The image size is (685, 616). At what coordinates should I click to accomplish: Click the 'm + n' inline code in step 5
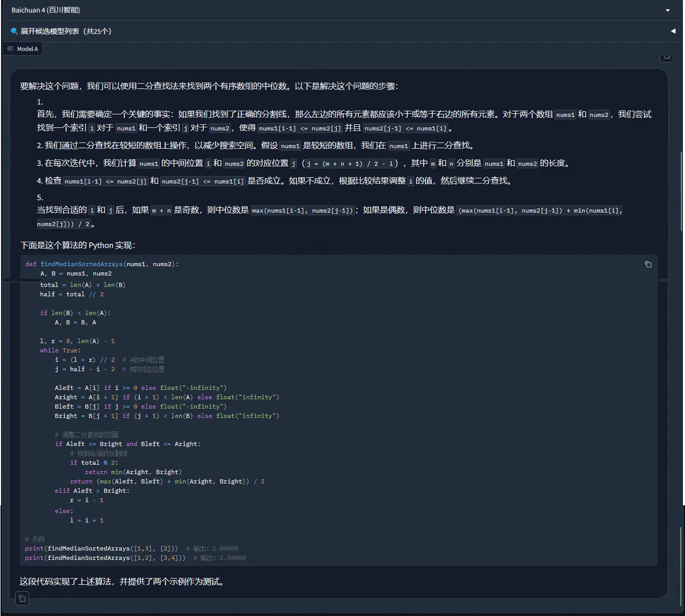point(161,211)
